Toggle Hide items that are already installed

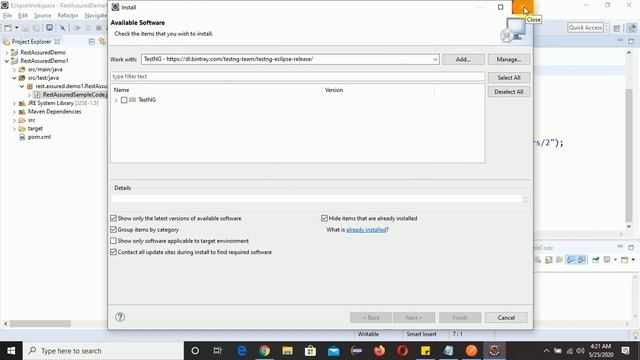324,218
